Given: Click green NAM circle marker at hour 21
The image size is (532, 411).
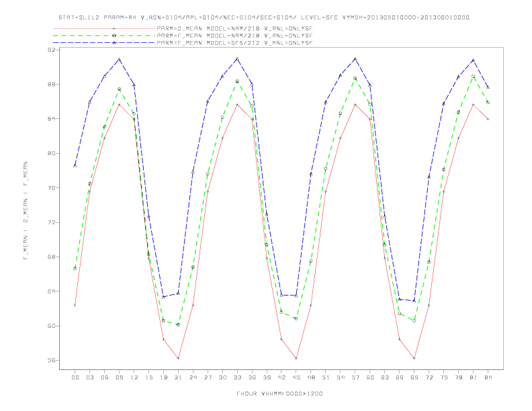Looking at the screenshot, I should [178, 324].
